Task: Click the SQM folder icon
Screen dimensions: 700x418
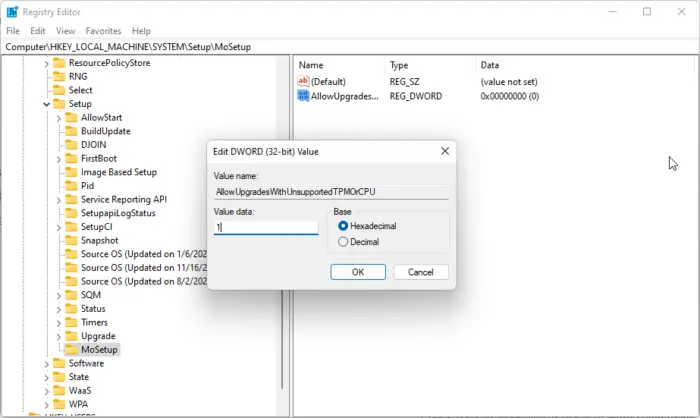Action: point(71,295)
